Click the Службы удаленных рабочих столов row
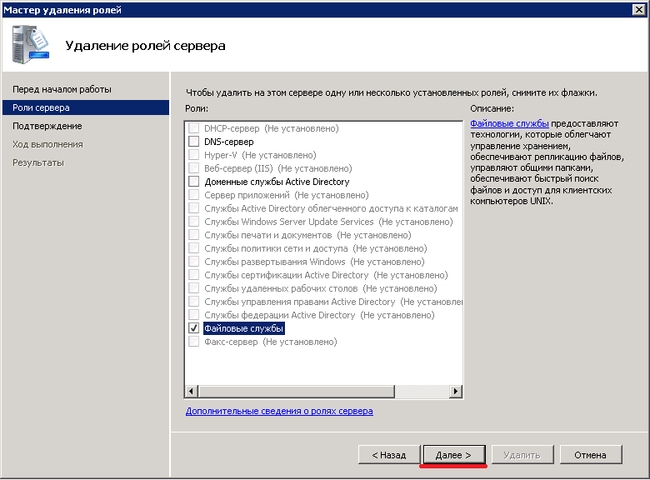This screenshot has width=650, height=480. click(x=320, y=288)
